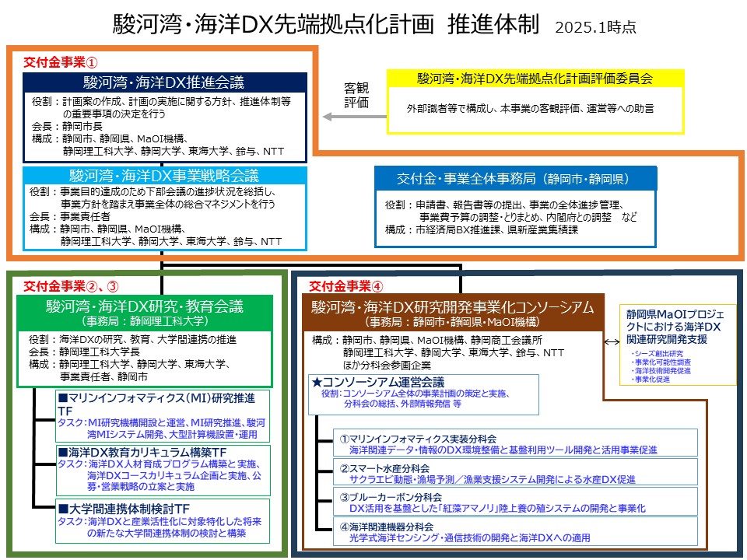
Task: Click the ・事業化可能性調査 bullet
Action: coord(661,362)
